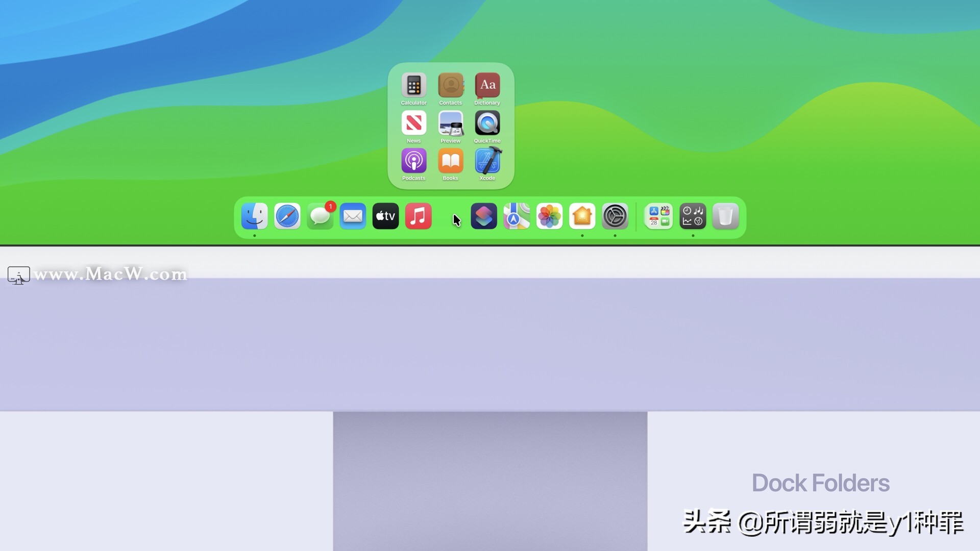The height and width of the screenshot is (551, 980).
Task: Launch Podcasts in the folder popup
Action: [x=413, y=161]
